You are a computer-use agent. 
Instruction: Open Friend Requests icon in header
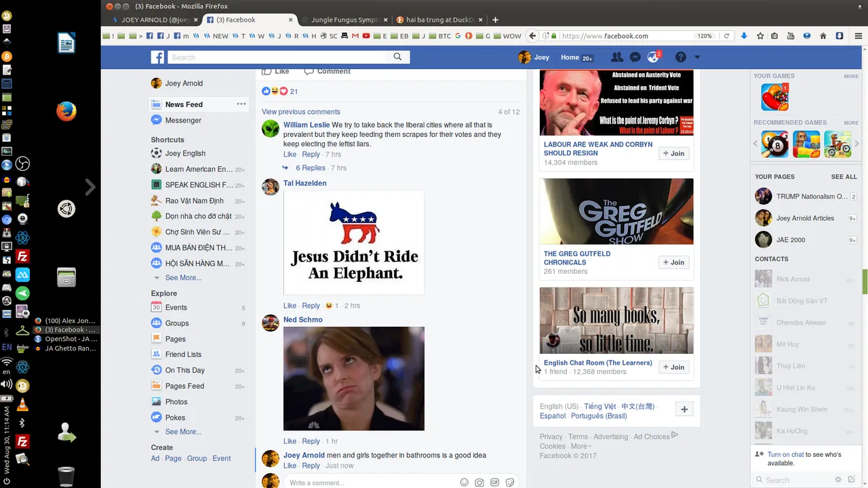click(616, 58)
